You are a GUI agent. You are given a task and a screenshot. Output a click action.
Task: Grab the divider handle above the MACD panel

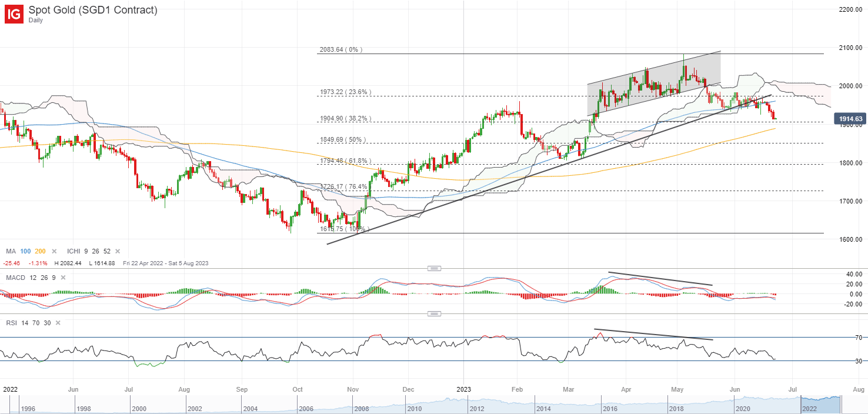[434, 268]
